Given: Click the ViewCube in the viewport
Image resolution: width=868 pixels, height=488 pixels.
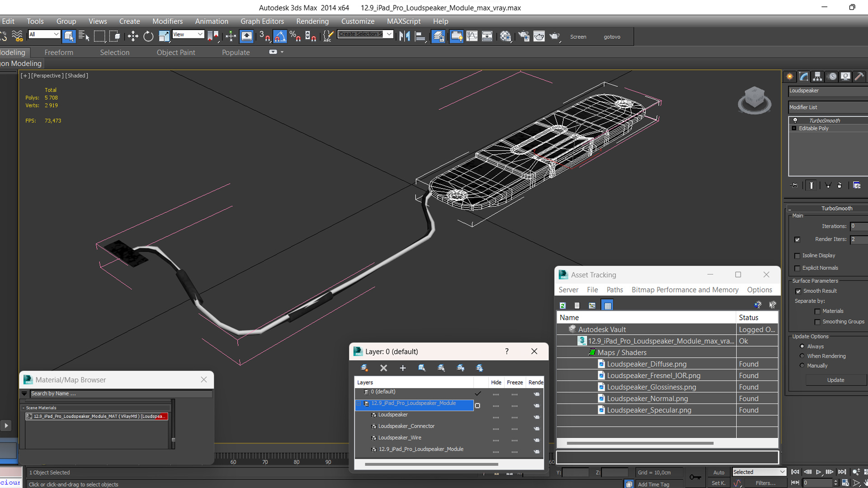Looking at the screenshot, I should [x=754, y=100].
